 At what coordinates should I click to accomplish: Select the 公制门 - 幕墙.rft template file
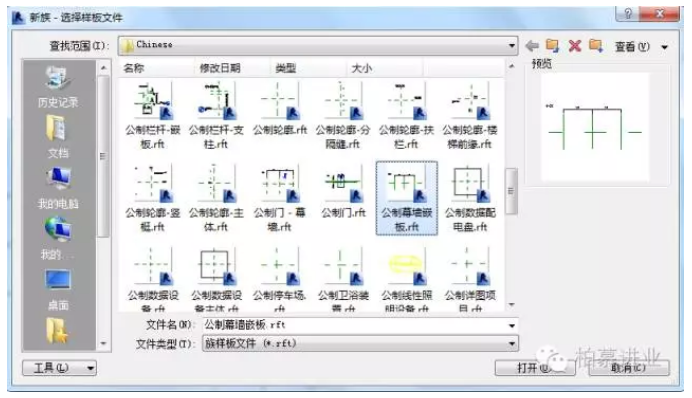click(279, 199)
